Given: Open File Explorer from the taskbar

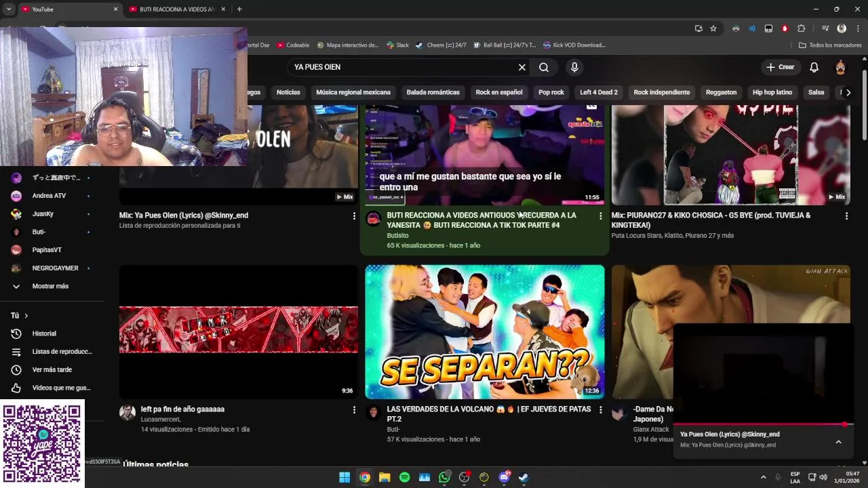Looking at the screenshot, I should coord(384,477).
